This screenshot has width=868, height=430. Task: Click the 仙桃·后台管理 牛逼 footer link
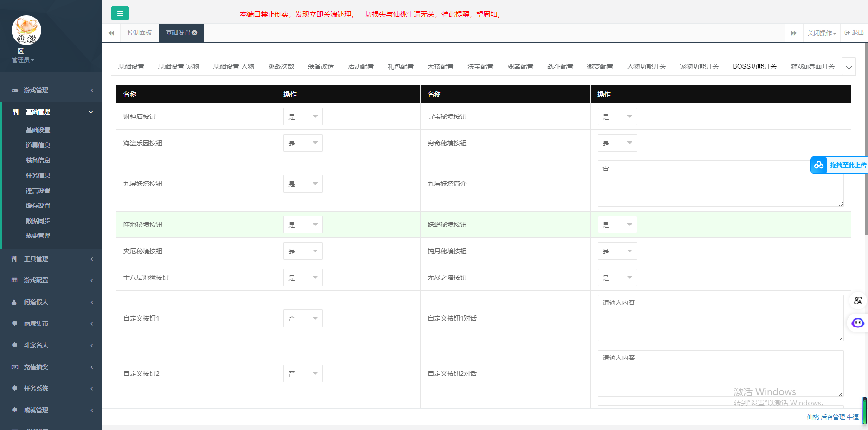[832, 417]
